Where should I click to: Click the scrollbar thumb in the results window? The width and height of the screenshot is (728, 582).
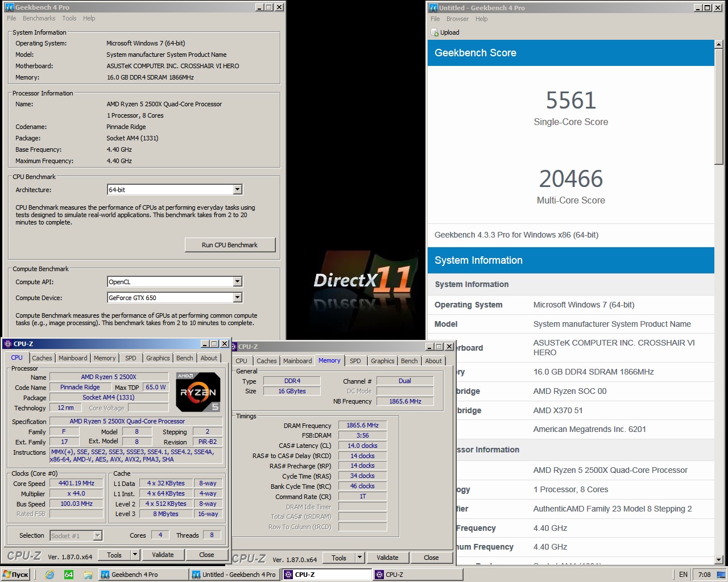719,107
